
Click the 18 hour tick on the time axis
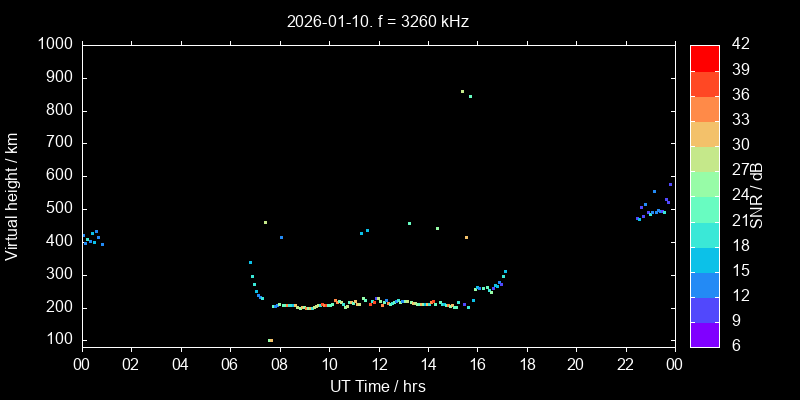tap(527, 364)
